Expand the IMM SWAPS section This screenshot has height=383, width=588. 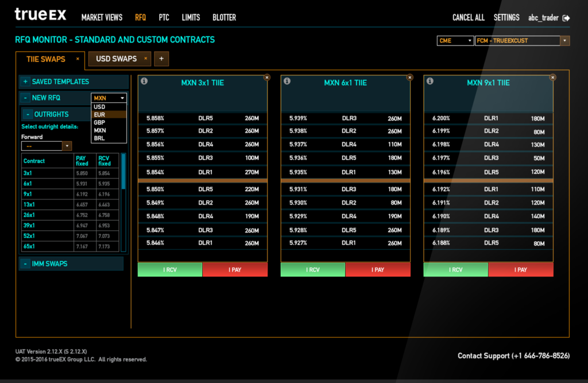pyautogui.click(x=25, y=264)
